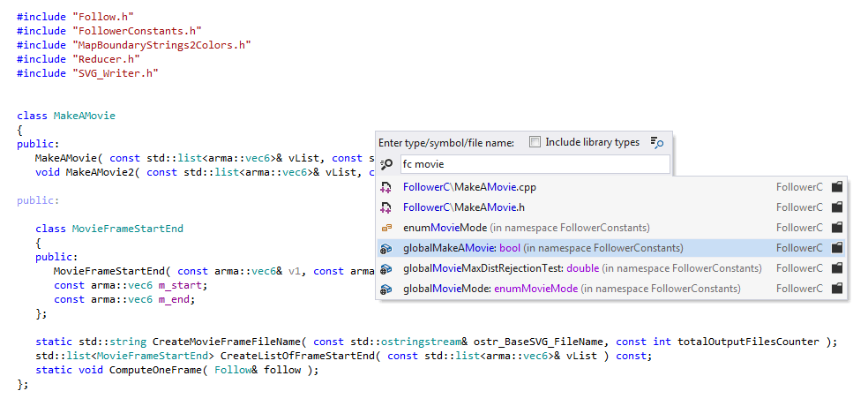The image size is (868, 406).
Task: Click the totalOutputFilesCounter parameter
Action: pyautogui.click(x=748, y=342)
